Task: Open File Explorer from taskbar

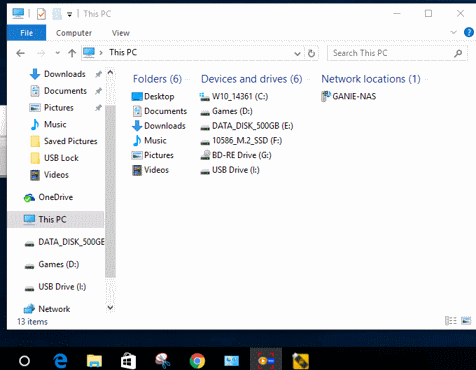Action: pyautogui.click(x=94, y=361)
